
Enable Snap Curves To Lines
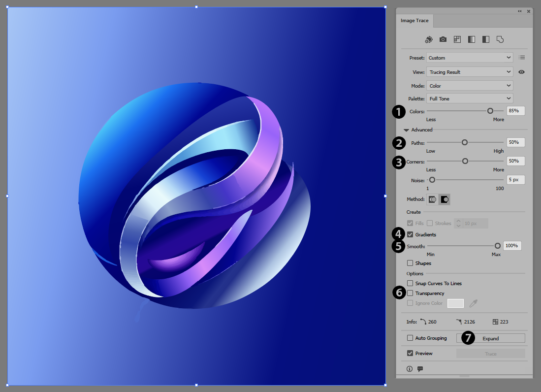410,283
